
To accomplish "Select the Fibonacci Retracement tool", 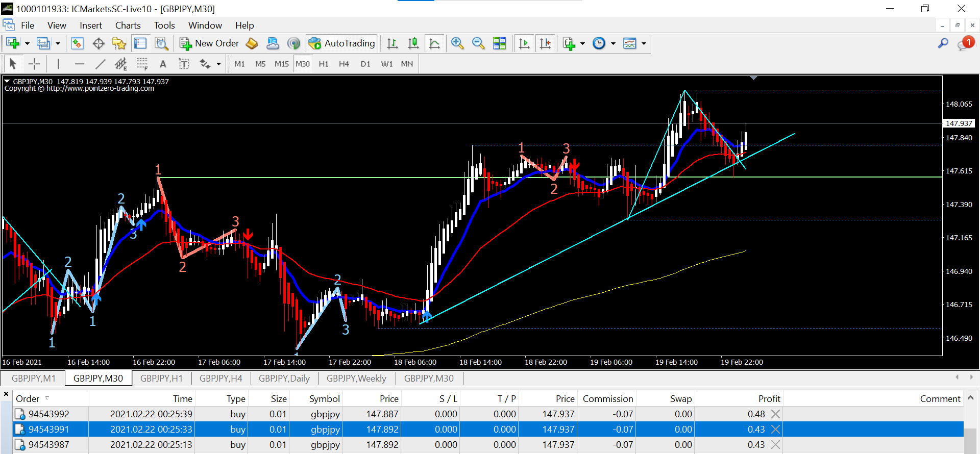I will [x=142, y=64].
